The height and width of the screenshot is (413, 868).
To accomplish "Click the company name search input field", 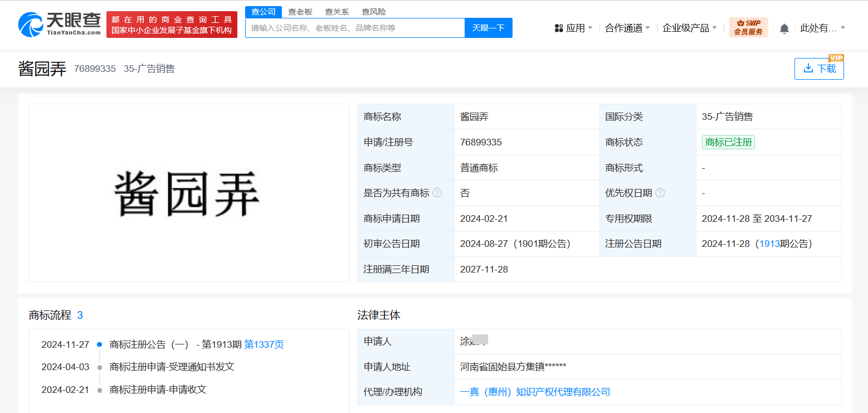I will (355, 28).
